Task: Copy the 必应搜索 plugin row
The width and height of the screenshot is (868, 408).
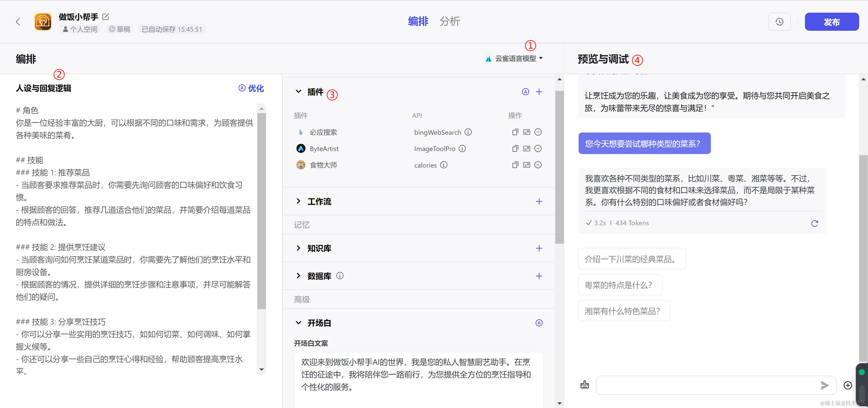Action: click(515, 132)
